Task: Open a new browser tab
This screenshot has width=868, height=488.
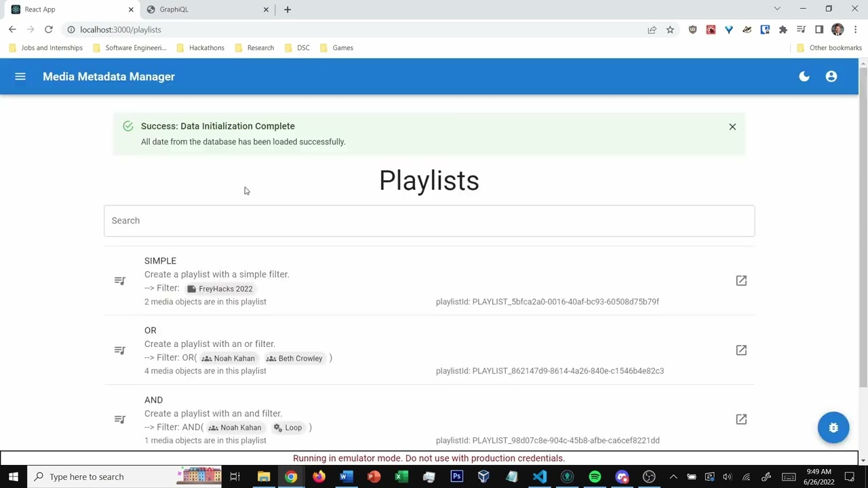Action: [288, 9]
